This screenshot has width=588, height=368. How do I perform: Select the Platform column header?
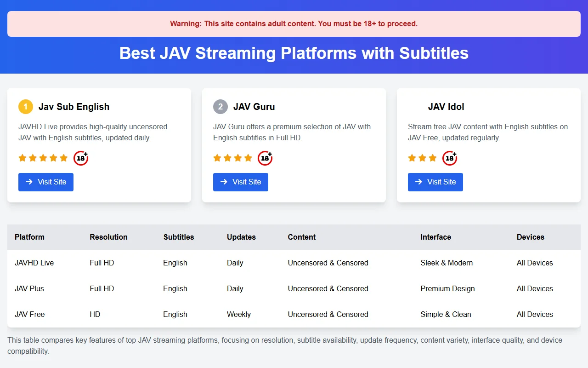coord(29,237)
